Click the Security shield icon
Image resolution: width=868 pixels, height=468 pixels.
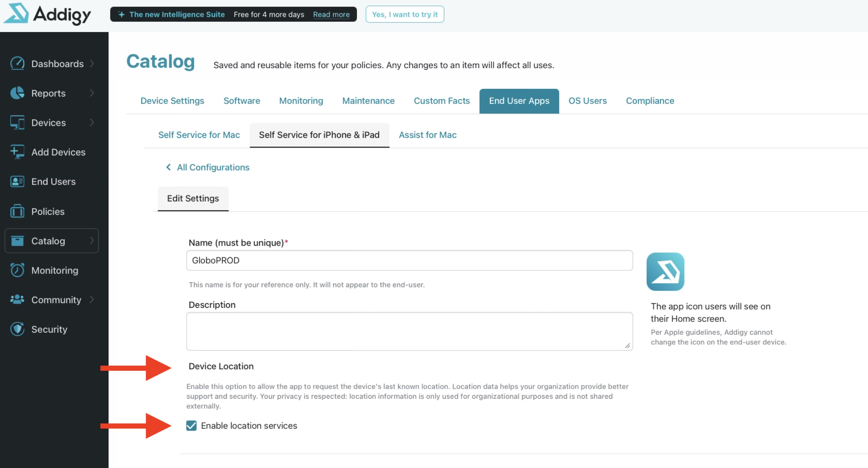[x=17, y=329]
